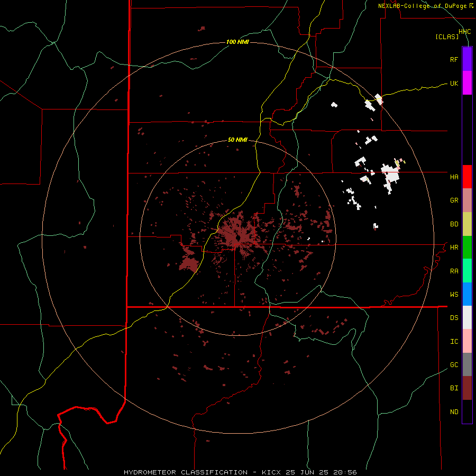Click the ND label text in legend

coord(454,412)
